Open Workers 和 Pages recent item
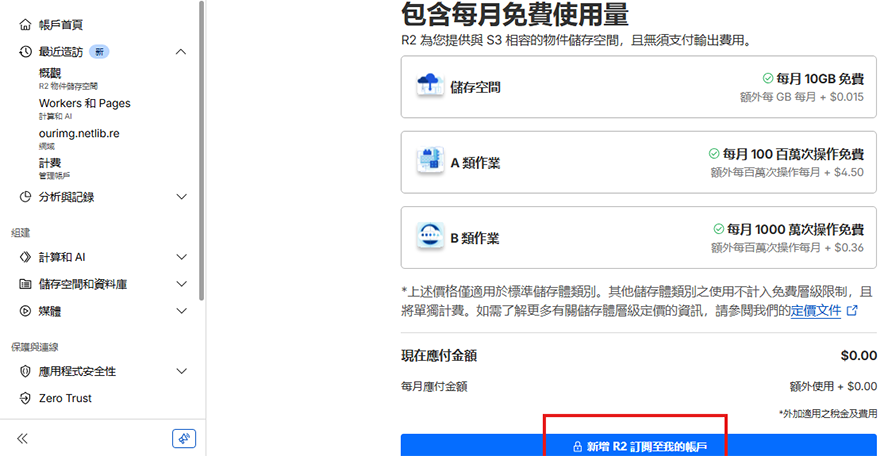The height and width of the screenshot is (456, 888). click(84, 109)
